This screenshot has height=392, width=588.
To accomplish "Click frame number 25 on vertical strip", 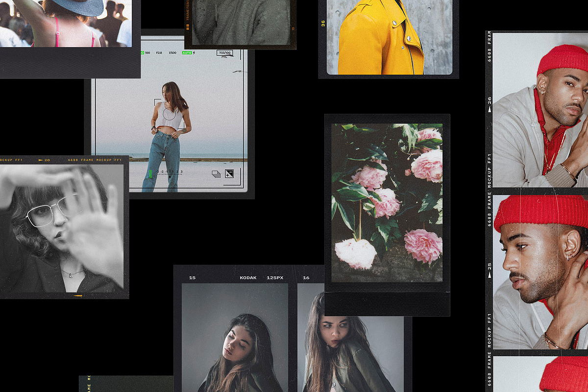I will 489,267.
